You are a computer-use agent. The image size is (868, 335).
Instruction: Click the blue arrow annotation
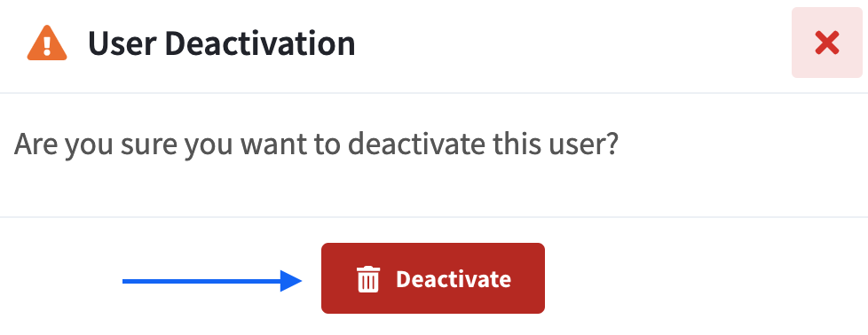pyautogui.click(x=212, y=281)
